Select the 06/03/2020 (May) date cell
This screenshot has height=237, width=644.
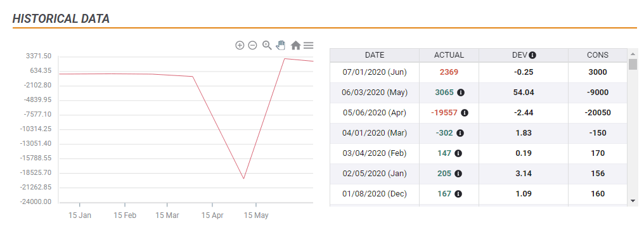click(375, 93)
